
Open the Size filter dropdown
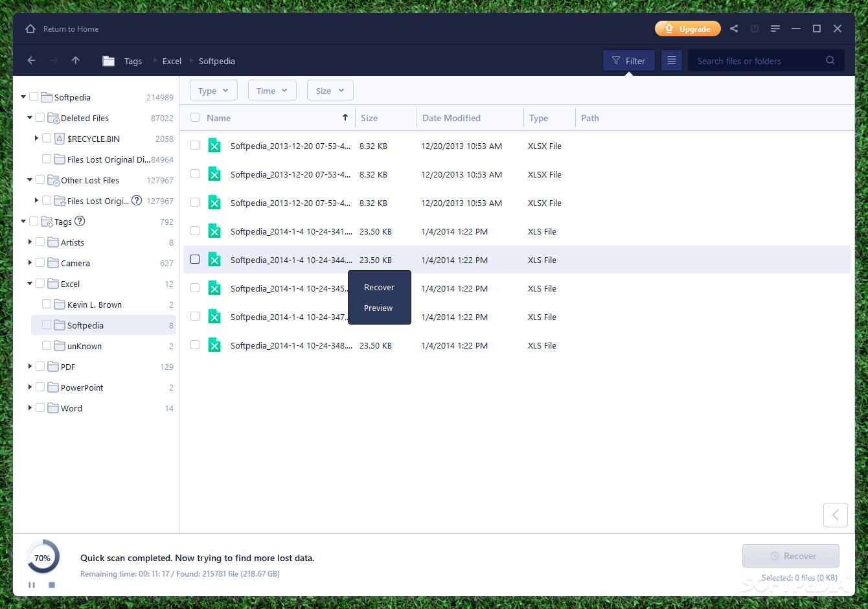click(x=330, y=91)
